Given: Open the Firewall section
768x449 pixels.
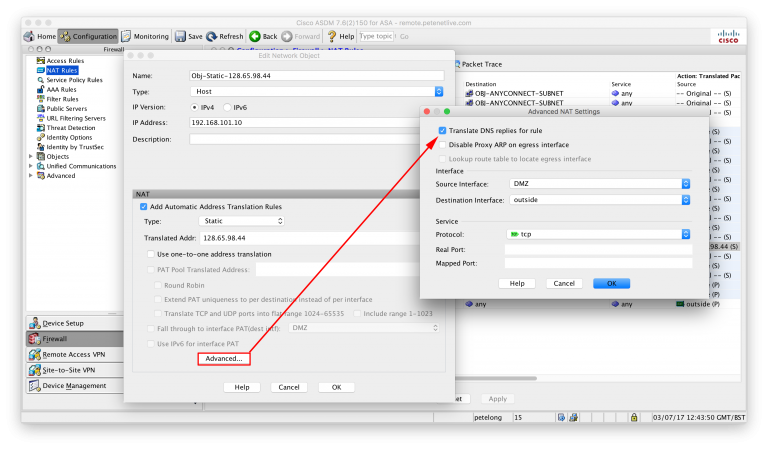Looking at the screenshot, I should tap(74, 339).
